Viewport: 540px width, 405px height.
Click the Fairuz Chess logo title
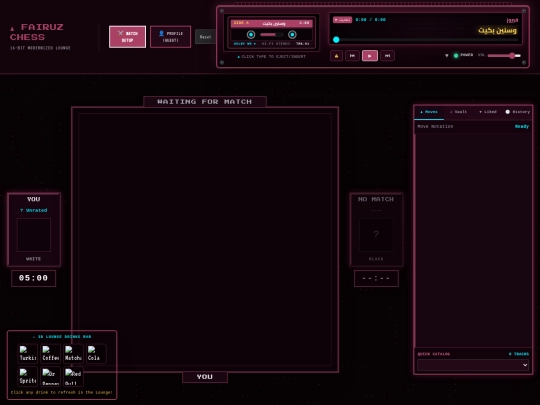click(x=37, y=32)
